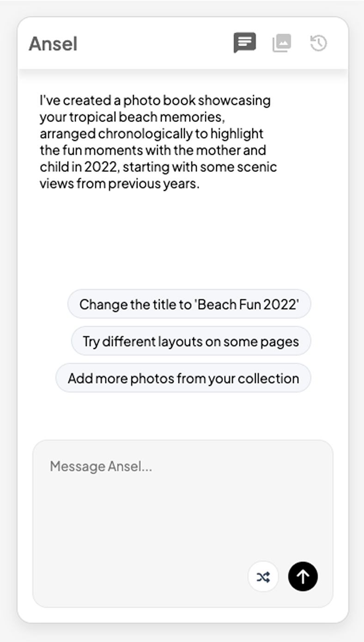Click the Ansel panel title
This screenshot has width=364, height=642.
click(53, 44)
